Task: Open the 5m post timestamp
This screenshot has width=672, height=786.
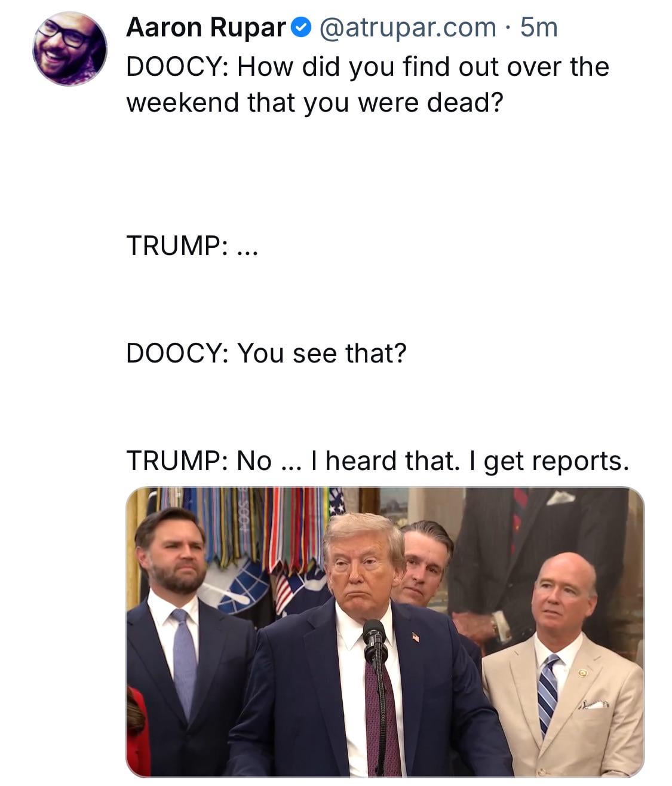Action: click(x=539, y=27)
